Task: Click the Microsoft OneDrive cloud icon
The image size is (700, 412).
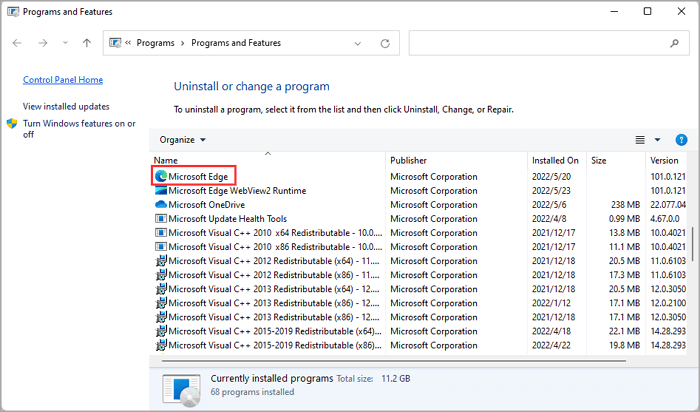Action: [160, 204]
